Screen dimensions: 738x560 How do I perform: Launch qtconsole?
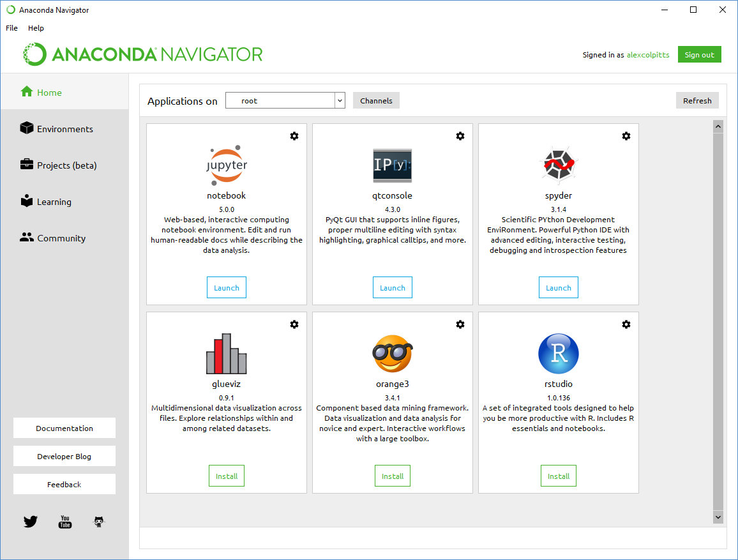(393, 287)
